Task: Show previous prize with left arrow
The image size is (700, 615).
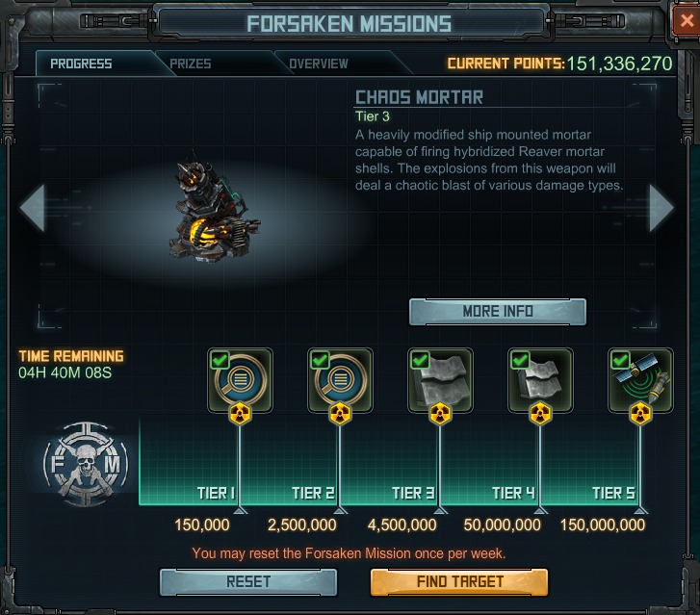Action: (x=33, y=208)
